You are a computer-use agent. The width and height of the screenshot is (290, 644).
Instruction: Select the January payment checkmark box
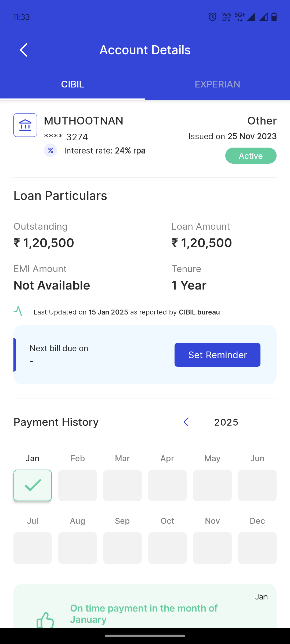[x=32, y=485]
